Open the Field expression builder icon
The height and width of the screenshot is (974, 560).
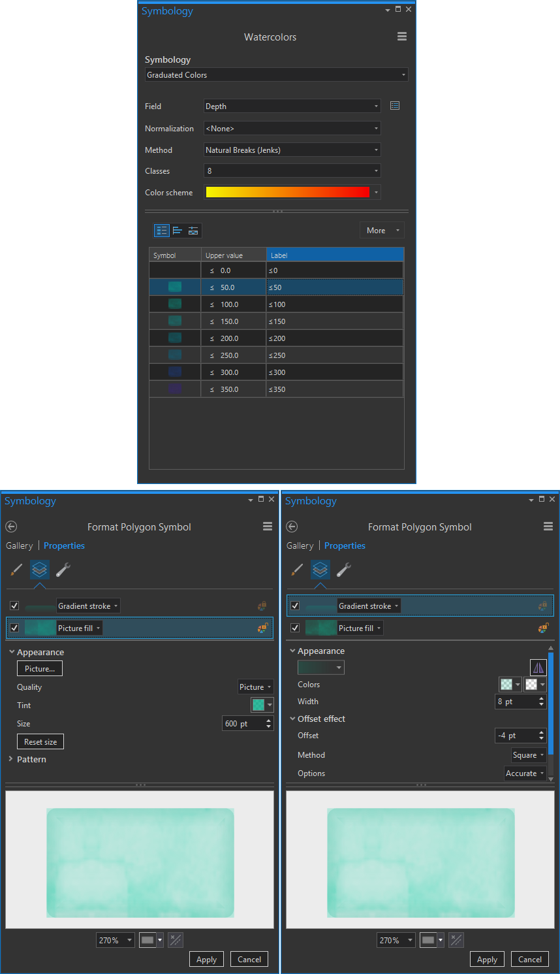[x=394, y=106]
